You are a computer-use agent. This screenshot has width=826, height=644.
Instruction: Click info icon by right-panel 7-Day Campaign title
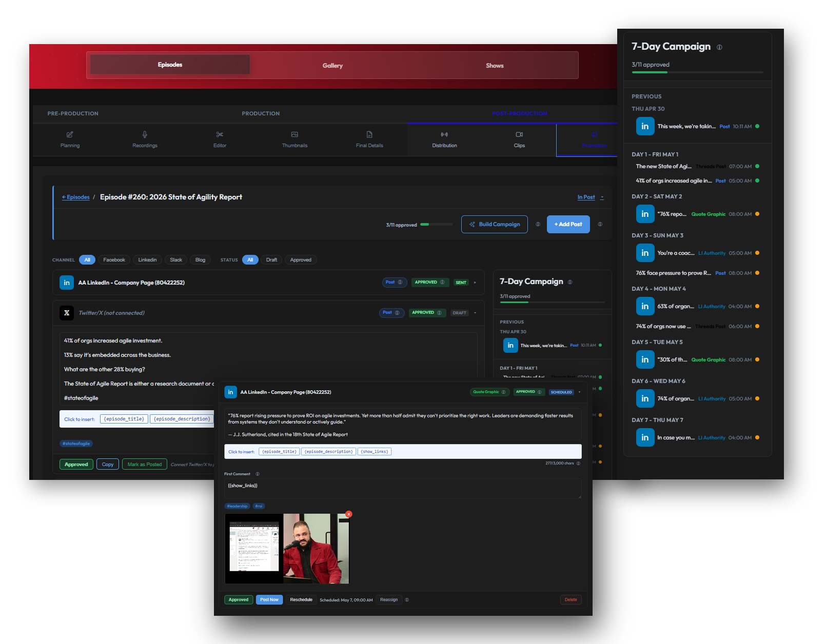(719, 47)
